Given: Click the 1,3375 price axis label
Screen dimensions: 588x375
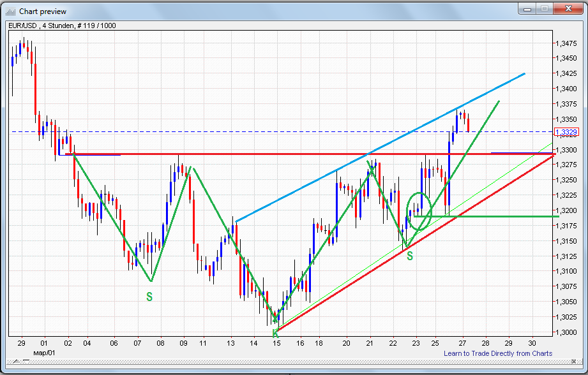Looking at the screenshot, I should [x=566, y=104].
